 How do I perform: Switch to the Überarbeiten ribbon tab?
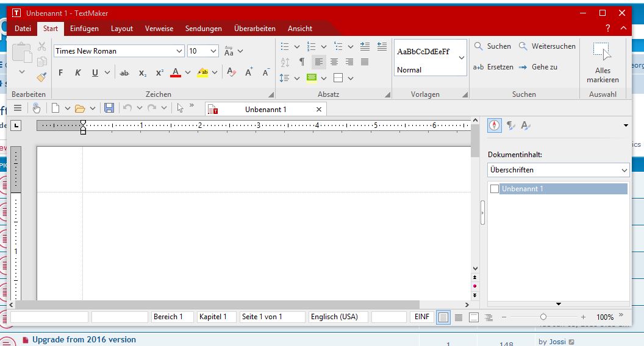click(254, 29)
